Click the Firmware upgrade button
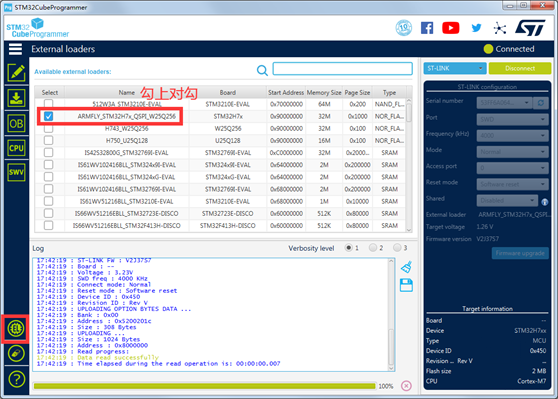The height and width of the screenshot is (399, 558). coord(520,253)
